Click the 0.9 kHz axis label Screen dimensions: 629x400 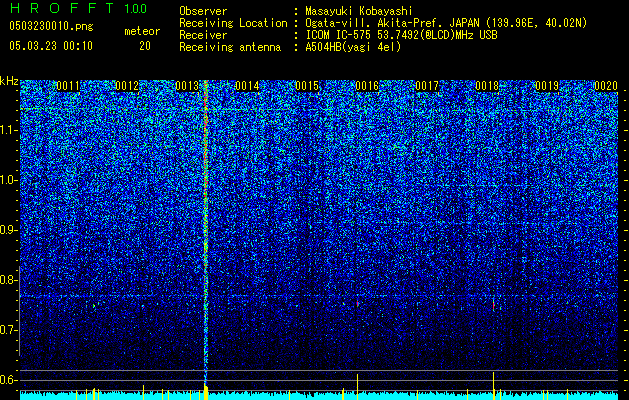8,230
